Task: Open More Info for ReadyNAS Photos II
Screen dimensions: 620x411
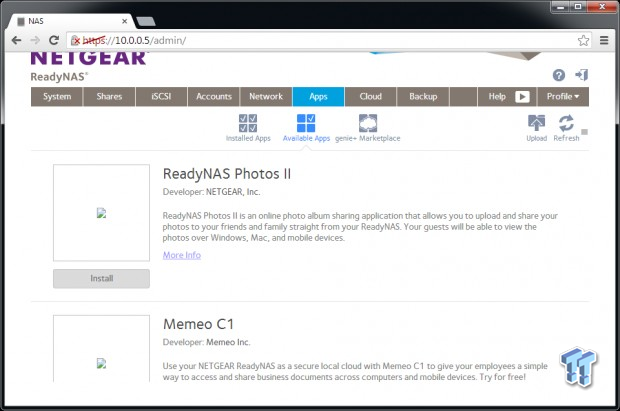Action: 182,255
